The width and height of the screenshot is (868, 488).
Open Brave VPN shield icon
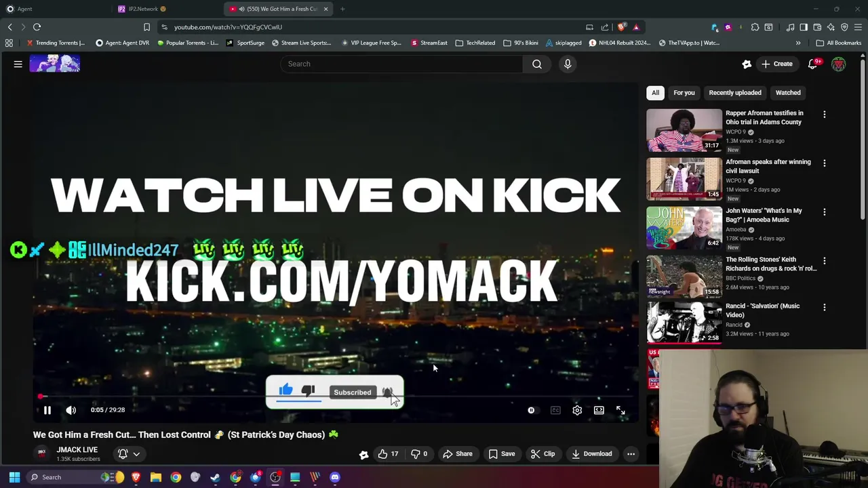point(844,27)
